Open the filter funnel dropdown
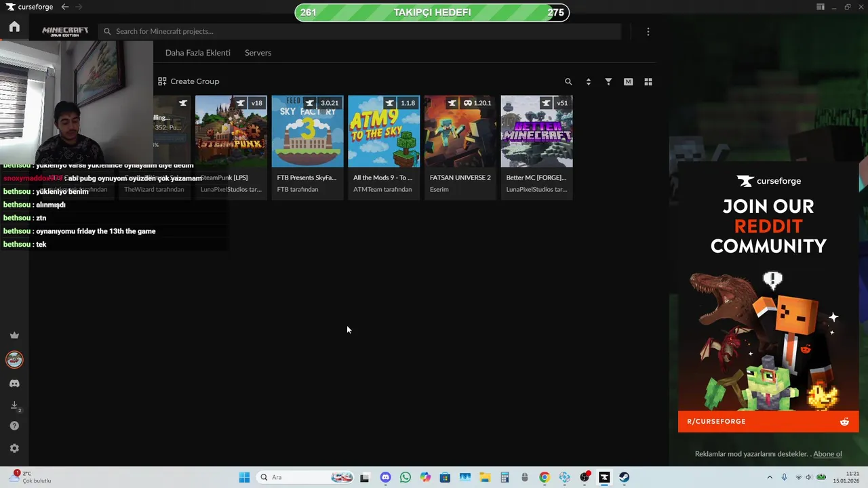Viewport: 868px width, 488px height. click(x=608, y=81)
